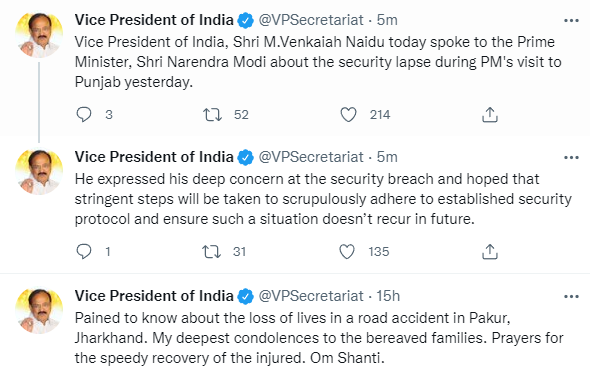Click the Vice President profile photo on the first tweet

pos(39,35)
